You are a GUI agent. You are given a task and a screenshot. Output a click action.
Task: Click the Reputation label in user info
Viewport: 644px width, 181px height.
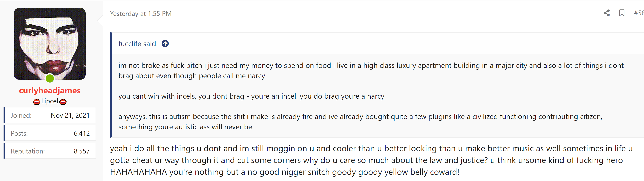pyautogui.click(x=28, y=151)
